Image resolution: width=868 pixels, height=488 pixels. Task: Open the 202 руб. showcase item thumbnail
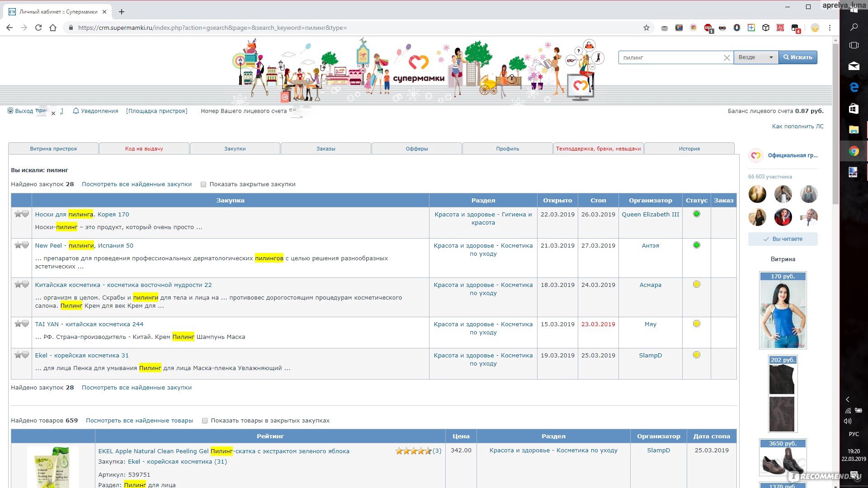click(x=783, y=394)
